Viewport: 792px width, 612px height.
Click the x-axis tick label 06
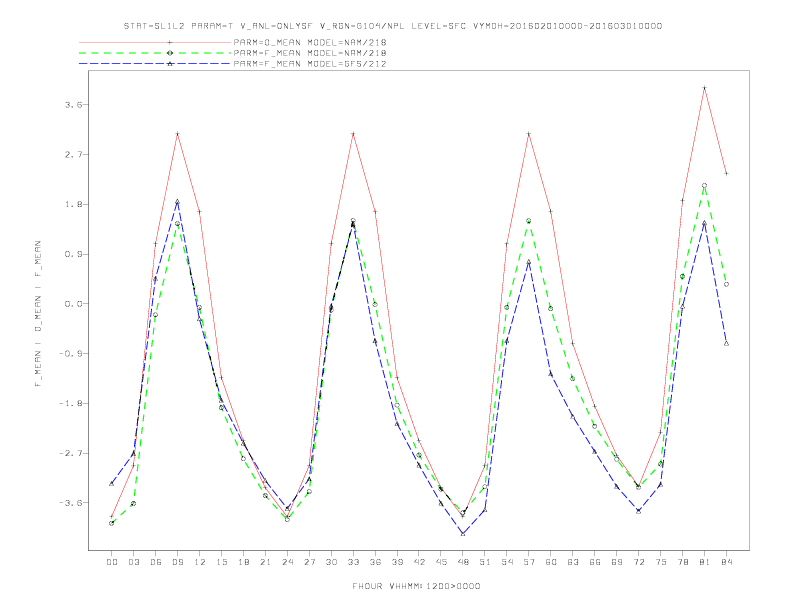click(156, 562)
